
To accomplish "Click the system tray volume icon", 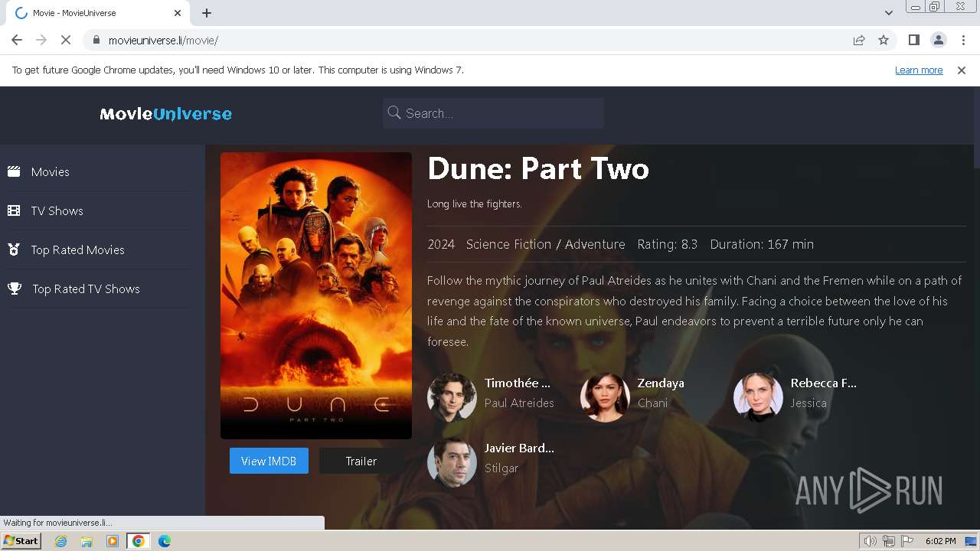I will point(871,541).
